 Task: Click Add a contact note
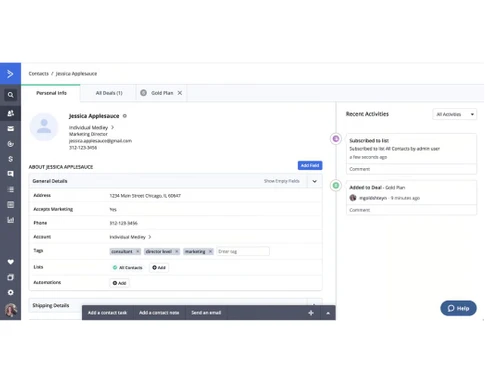click(x=159, y=313)
